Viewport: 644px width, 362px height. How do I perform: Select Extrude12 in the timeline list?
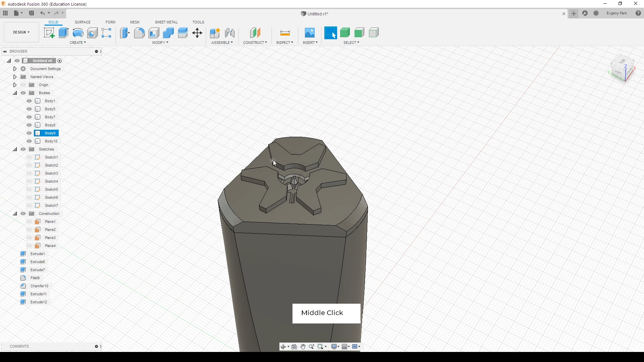click(x=39, y=302)
